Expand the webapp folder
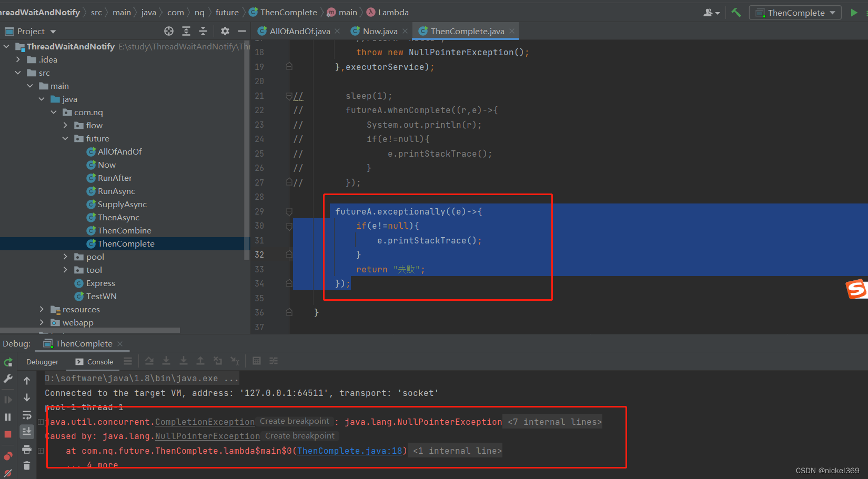The image size is (868, 479). pos(42,323)
